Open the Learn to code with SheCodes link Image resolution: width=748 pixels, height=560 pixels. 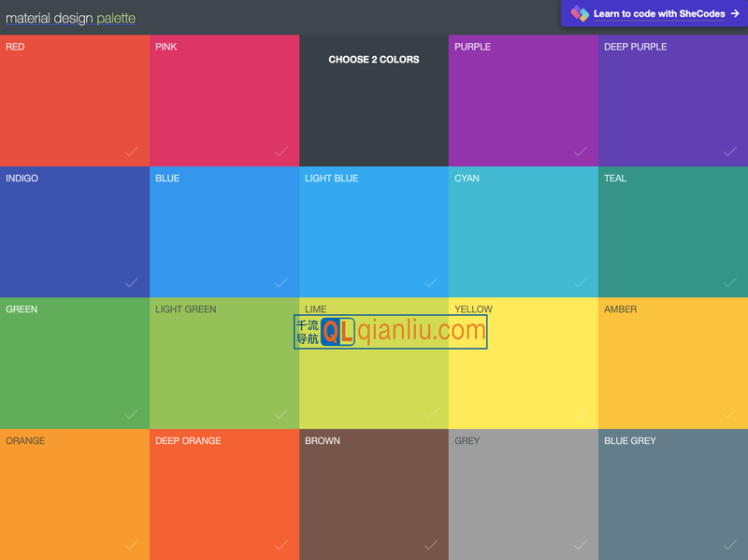point(658,14)
